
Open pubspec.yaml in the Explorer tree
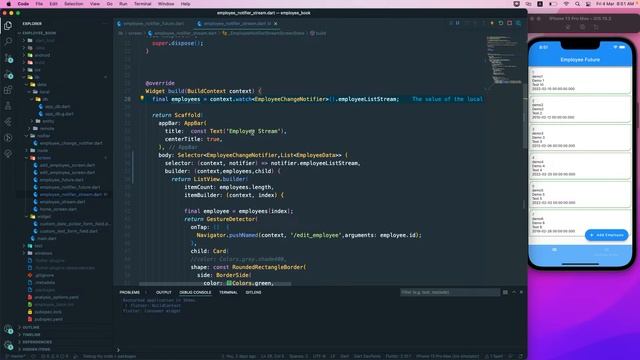point(48,320)
